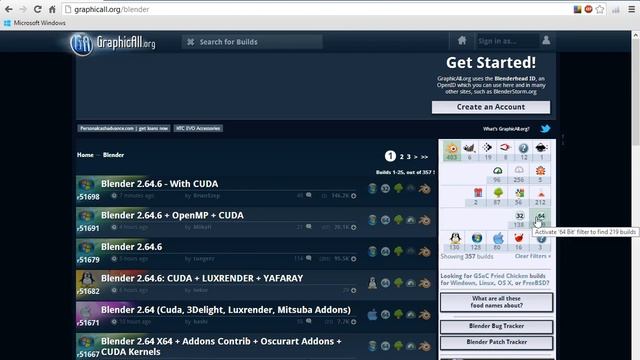
Task: Click the colored blocks filter showing 56
Action: [x=519, y=196]
